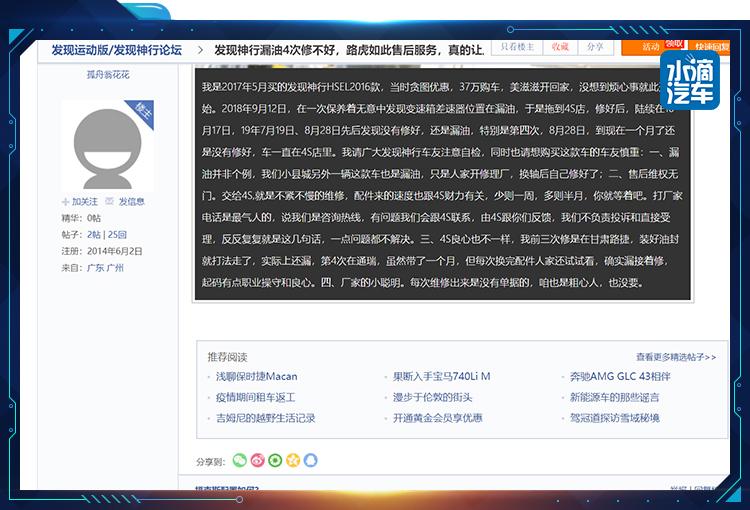Open 驾冠道探访雪域秘境 post
This screenshot has width=750, height=510.
click(614, 418)
